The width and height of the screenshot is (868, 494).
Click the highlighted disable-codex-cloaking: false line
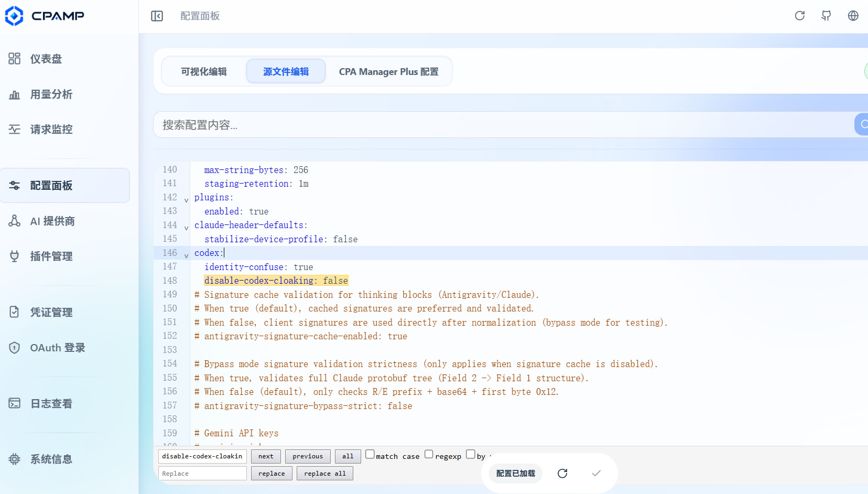[276, 281]
